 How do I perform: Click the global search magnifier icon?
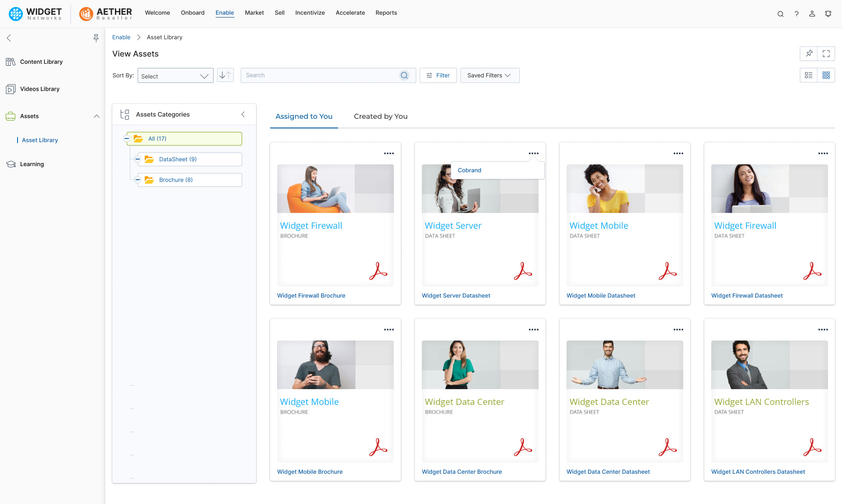coord(781,14)
